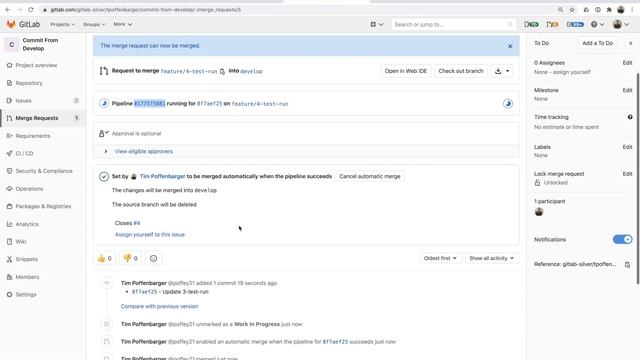This screenshot has width=640, height=360.
Task: Click the Security & Compliance shield icon
Action: click(9, 171)
